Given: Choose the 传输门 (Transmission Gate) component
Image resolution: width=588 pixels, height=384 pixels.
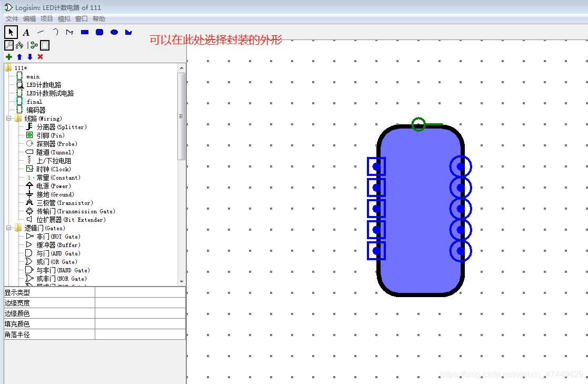Looking at the screenshot, I should [x=76, y=211].
